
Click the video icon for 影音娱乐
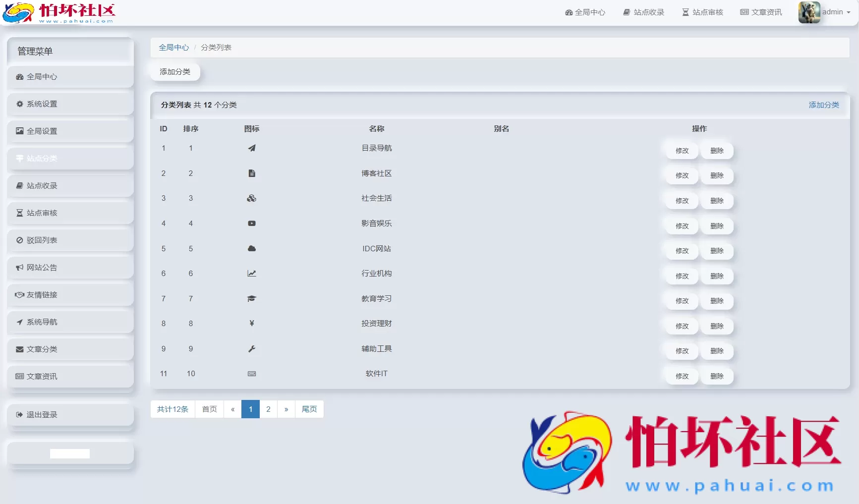point(252,223)
